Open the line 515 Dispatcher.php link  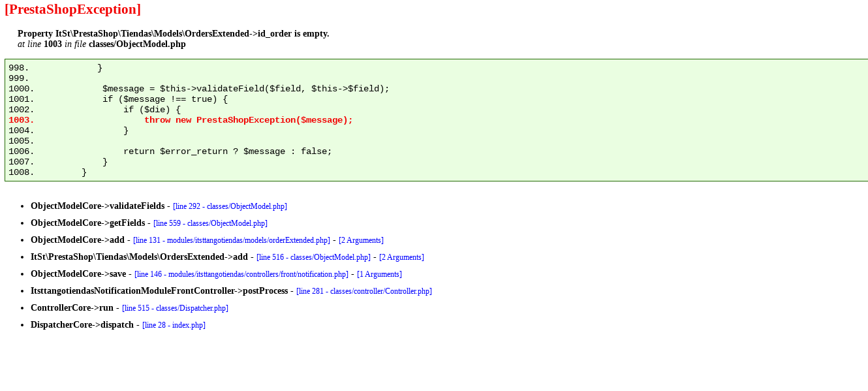coord(175,308)
